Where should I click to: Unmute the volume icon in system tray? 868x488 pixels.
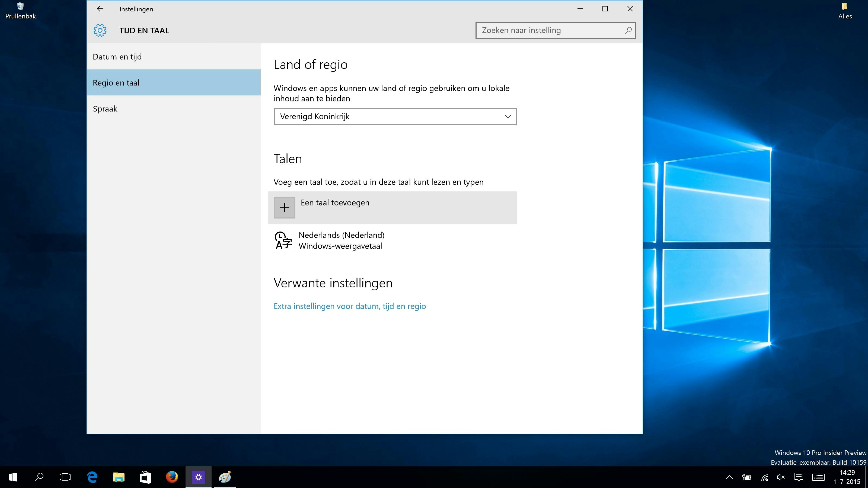point(781,477)
